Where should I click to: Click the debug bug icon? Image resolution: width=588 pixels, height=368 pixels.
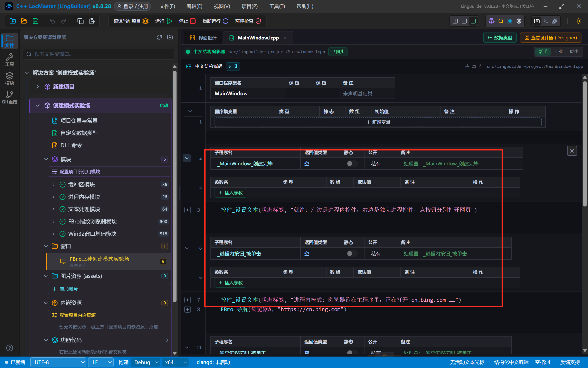(491, 21)
